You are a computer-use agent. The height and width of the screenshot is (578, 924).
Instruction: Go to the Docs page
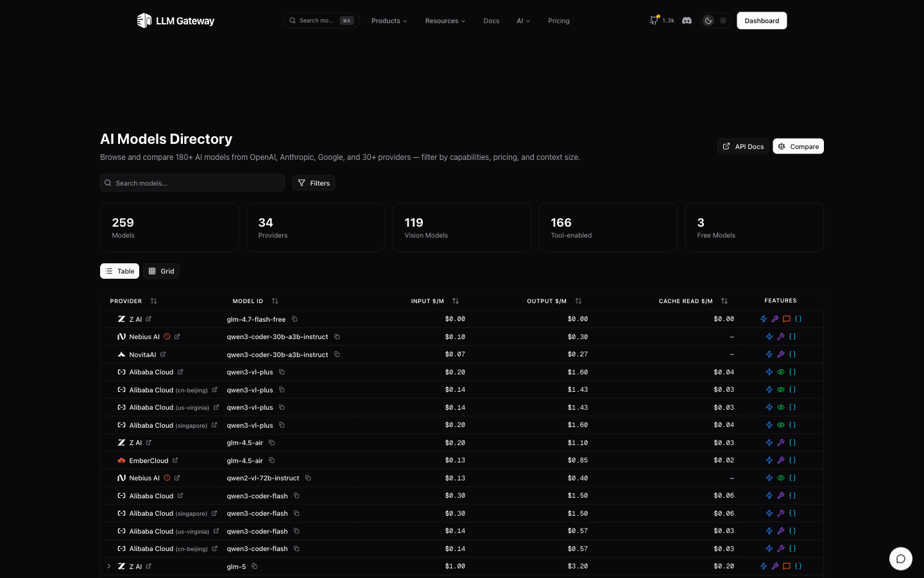492,21
